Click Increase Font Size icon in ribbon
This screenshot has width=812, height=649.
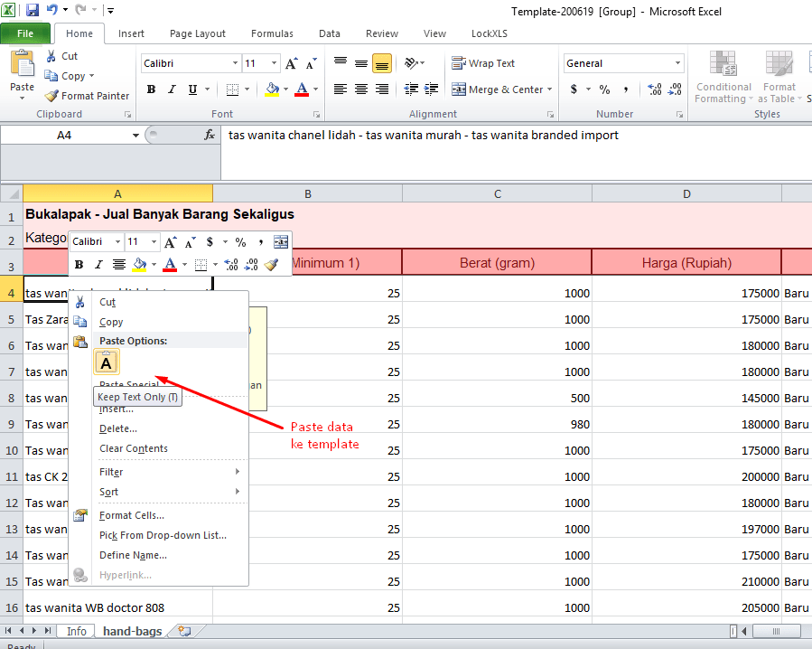(x=291, y=64)
